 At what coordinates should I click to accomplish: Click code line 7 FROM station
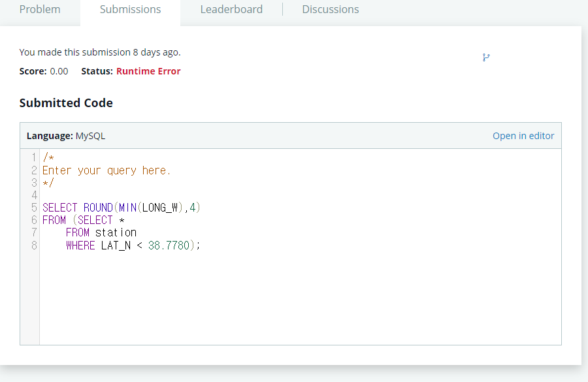[x=101, y=232]
